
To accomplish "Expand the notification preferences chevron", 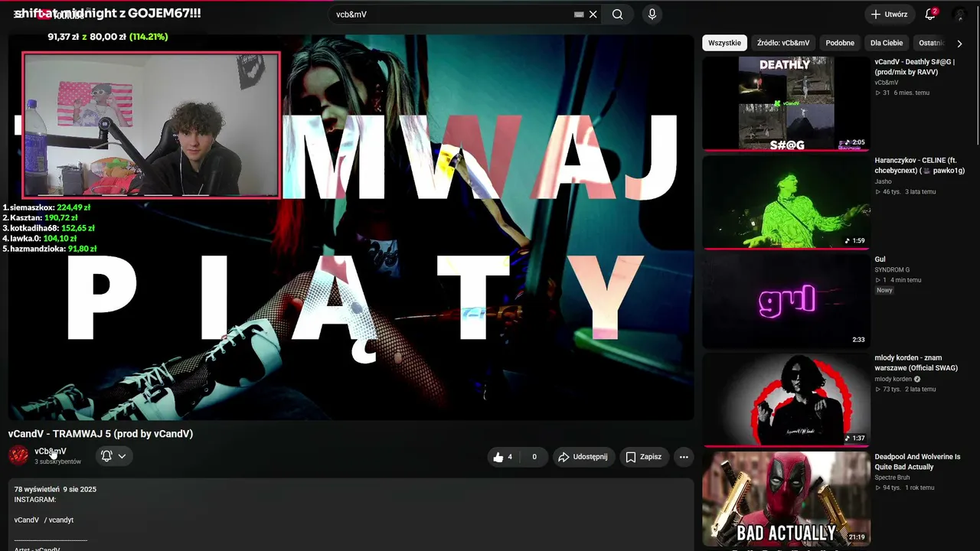I will point(122,456).
